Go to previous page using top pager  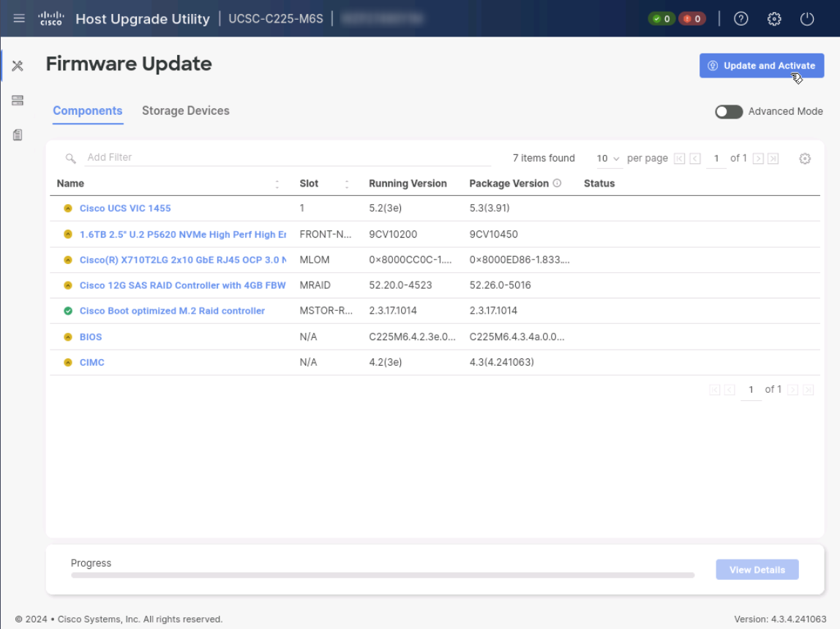pos(695,159)
